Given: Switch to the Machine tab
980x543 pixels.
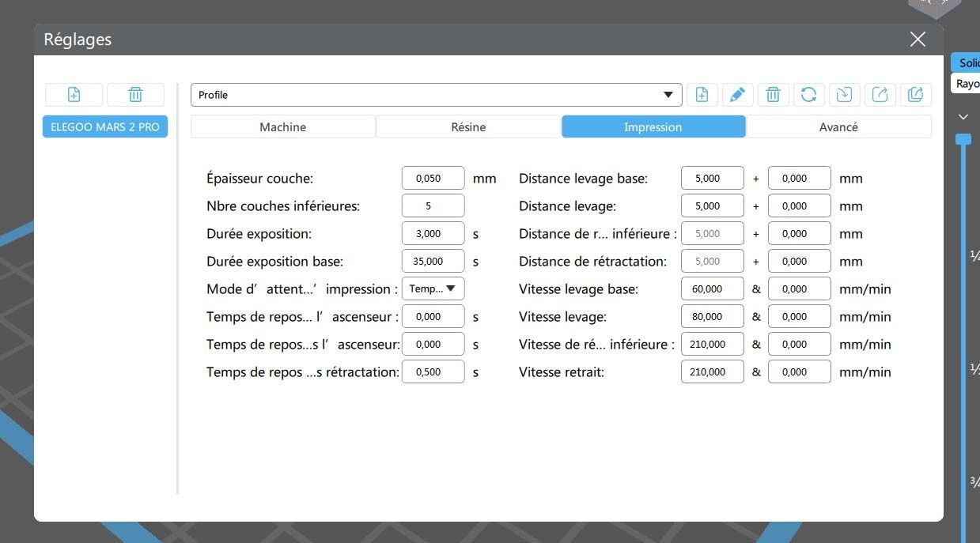Looking at the screenshot, I should coord(282,126).
